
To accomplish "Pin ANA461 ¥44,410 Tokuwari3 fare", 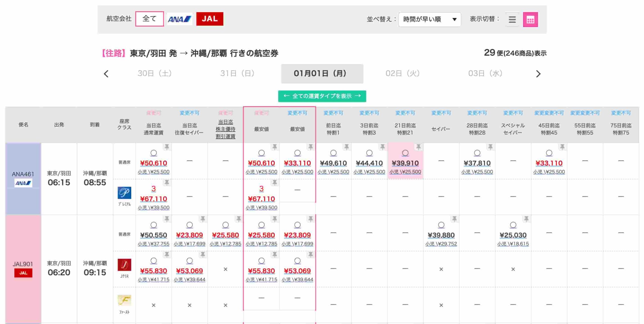I will [382, 147].
